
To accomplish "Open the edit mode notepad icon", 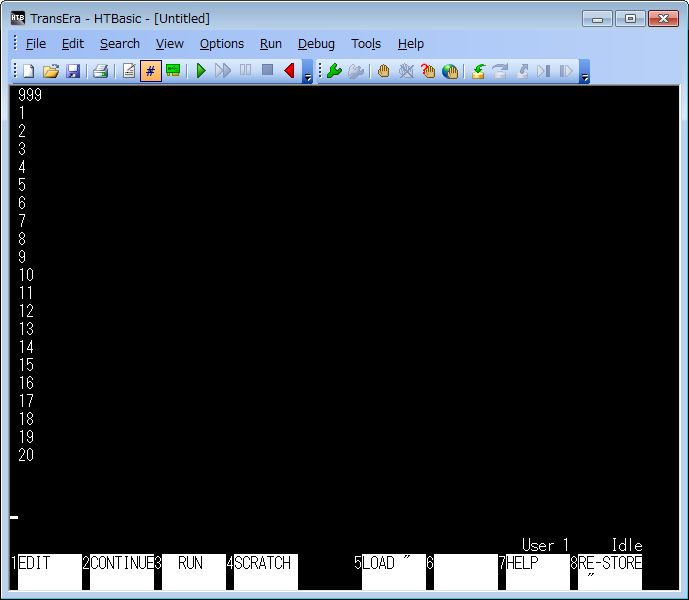I will click(129, 71).
